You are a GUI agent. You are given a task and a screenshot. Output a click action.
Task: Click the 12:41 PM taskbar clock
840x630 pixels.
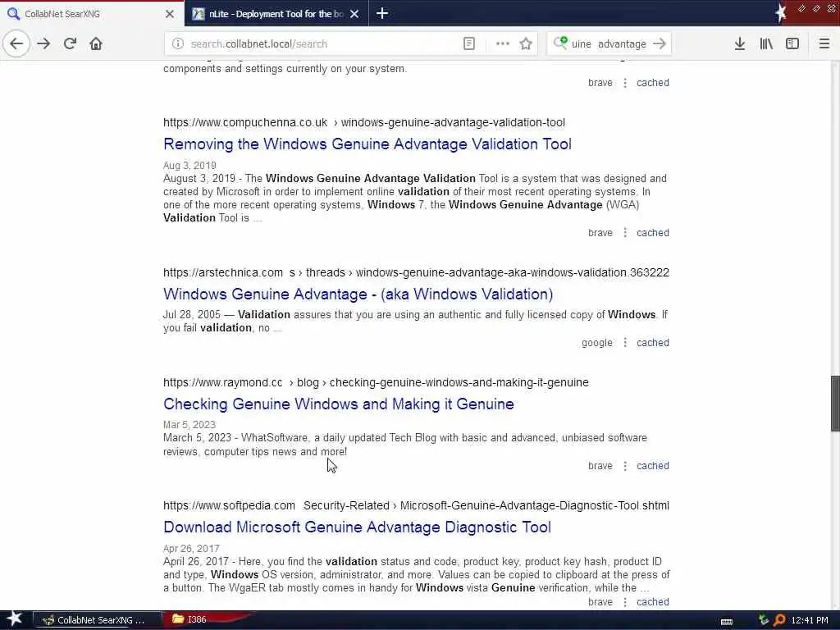pos(810,620)
